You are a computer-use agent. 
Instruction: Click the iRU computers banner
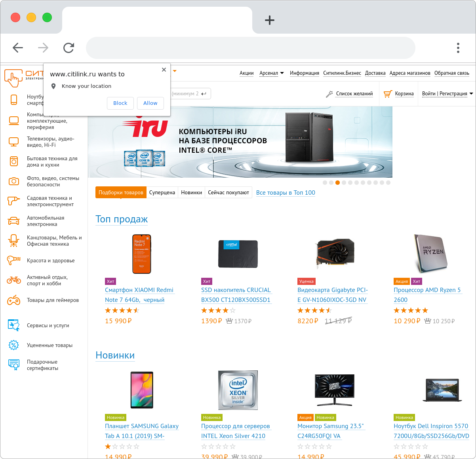pos(240,142)
